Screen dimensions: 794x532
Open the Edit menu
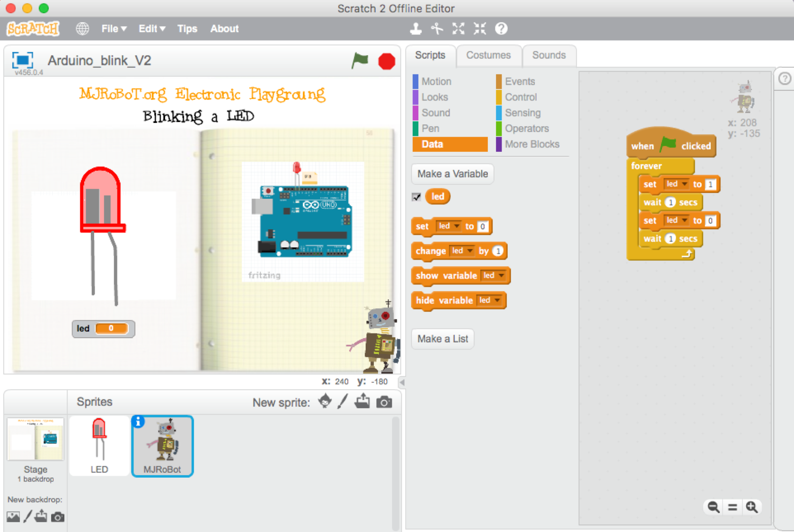152,29
